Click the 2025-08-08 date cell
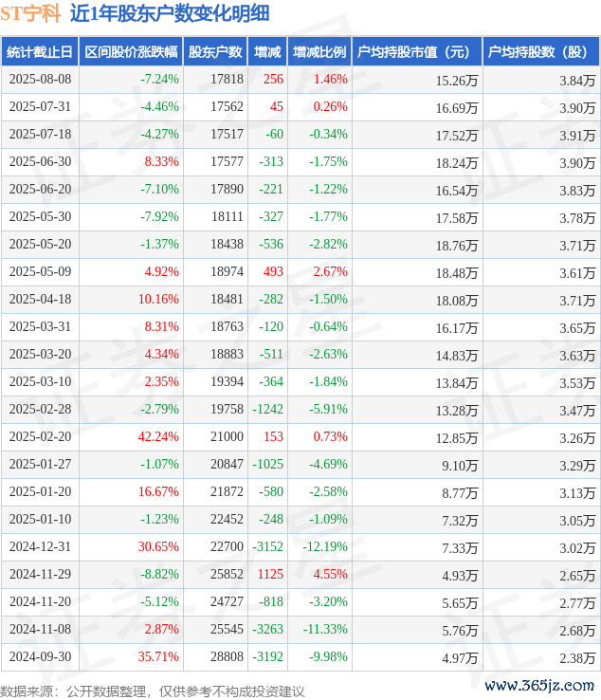The image size is (601, 700). pyautogui.click(x=40, y=79)
